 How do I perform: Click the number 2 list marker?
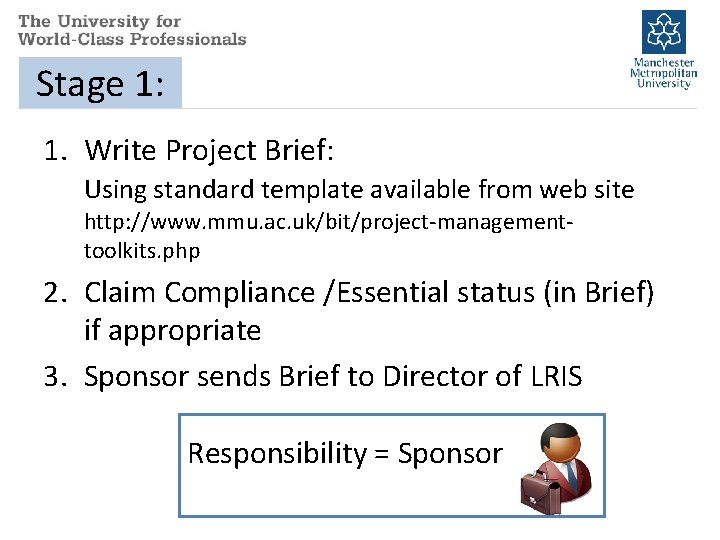point(55,292)
